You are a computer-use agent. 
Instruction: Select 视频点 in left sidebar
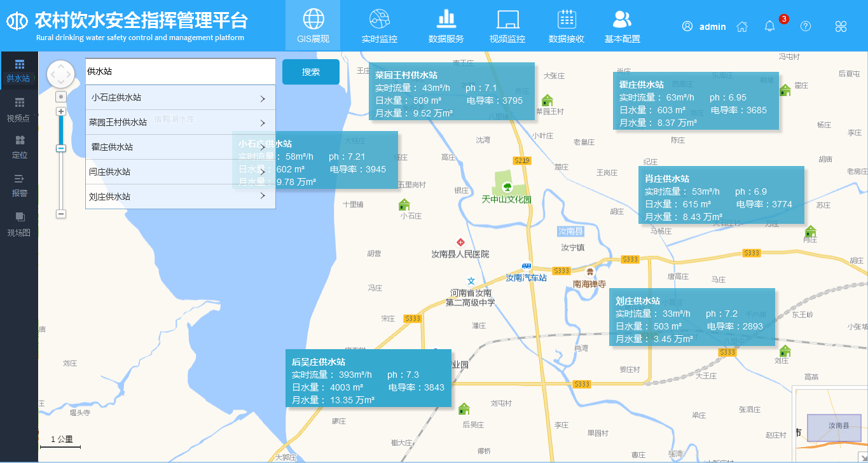click(18, 110)
